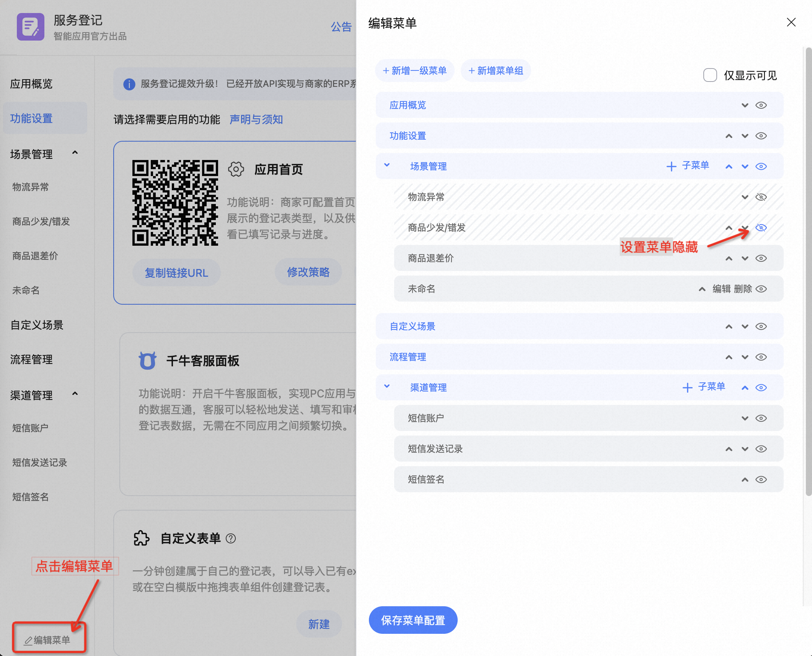Move 商品退差价 item down
Image resolution: width=812 pixels, height=656 pixels.
point(745,258)
